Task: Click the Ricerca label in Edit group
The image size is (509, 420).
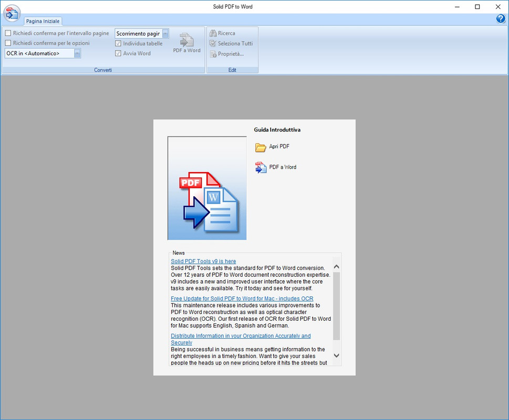Action: (x=226, y=33)
